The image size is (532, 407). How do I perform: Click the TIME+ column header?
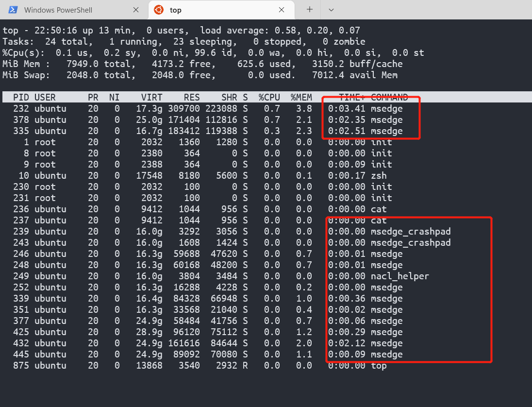[353, 97]
